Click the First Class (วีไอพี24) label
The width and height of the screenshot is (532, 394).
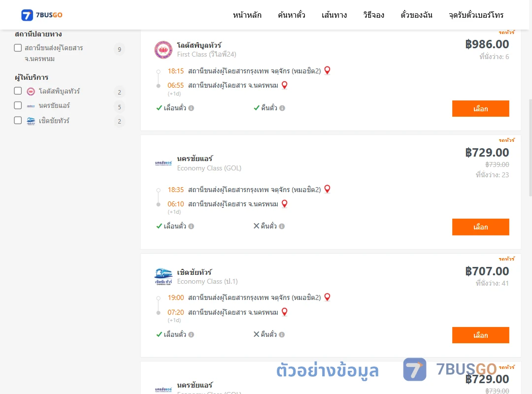click(206, 54)
